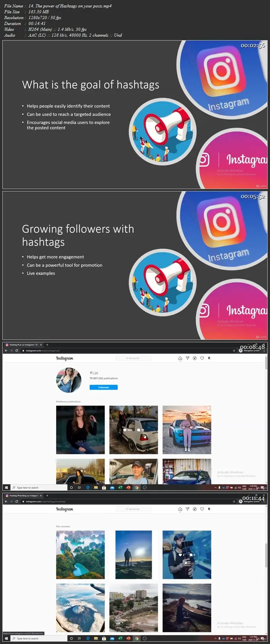This screenshot has width=270, height=644.
Task: Open white hatchback car post
Action: pos(133,430)
